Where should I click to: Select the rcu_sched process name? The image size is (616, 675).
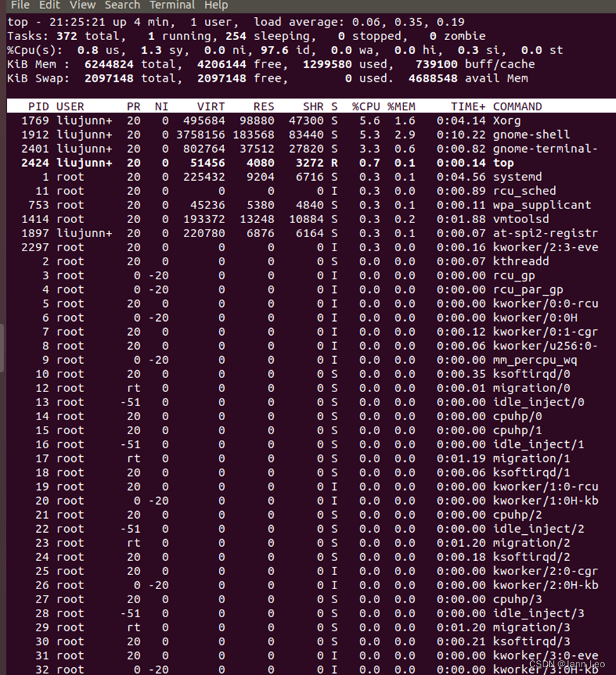tap(524, 191)
